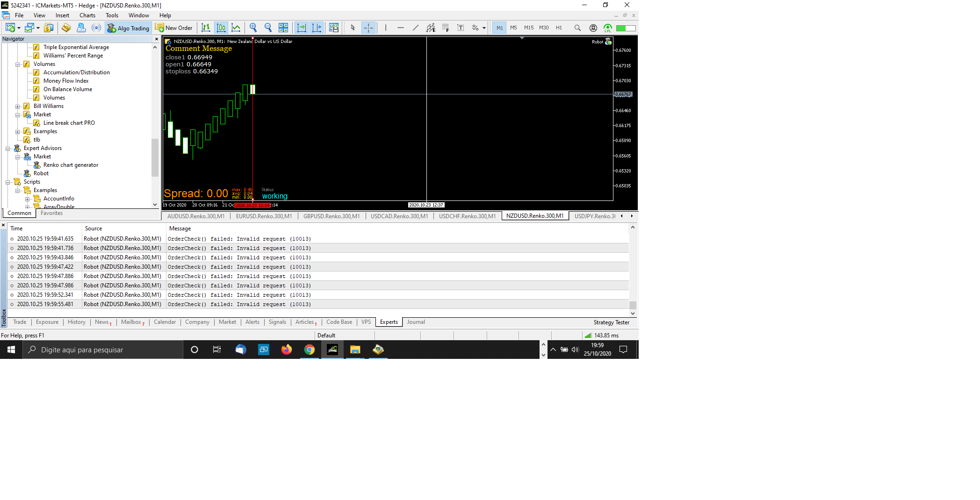Image resolution: width=980 pixels, height=500 pixels.
Task: Click the signals broadcast icon
Action: click(96, 28)
